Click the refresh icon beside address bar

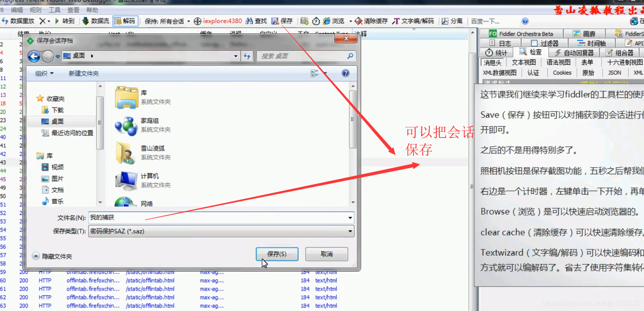[247, 56]
